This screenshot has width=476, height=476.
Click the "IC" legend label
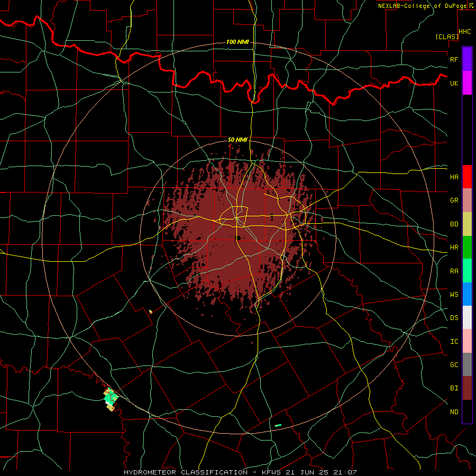(x=454, y=342)
